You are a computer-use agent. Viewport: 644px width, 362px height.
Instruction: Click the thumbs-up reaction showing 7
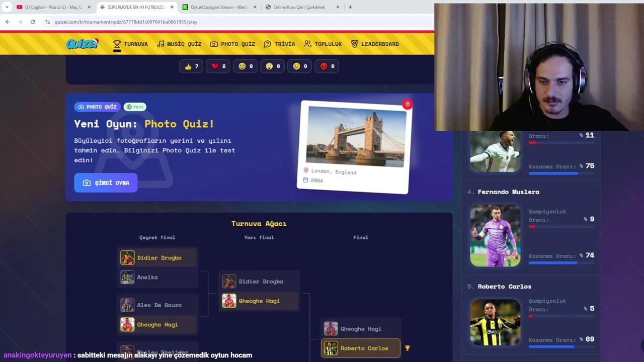[191, 66]
